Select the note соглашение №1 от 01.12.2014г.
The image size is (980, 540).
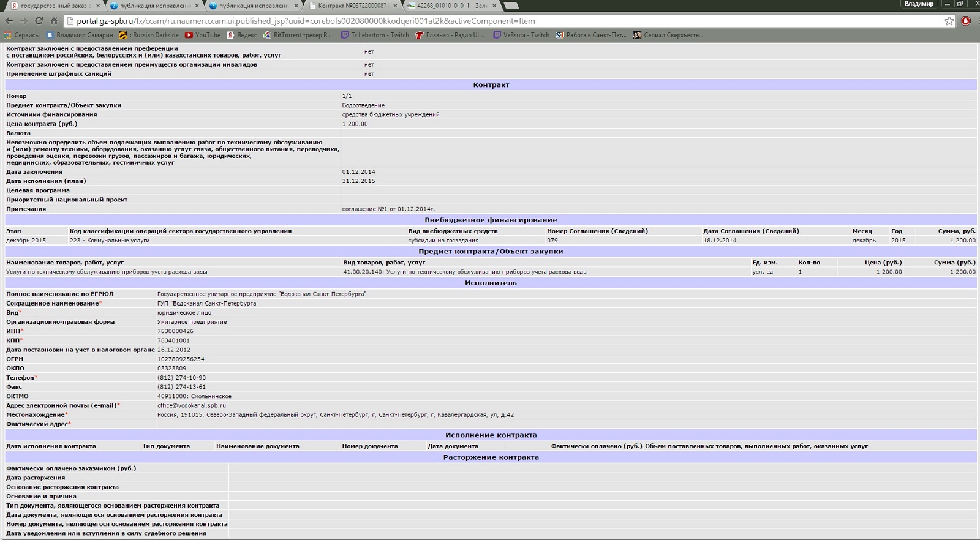click(388, 209)
